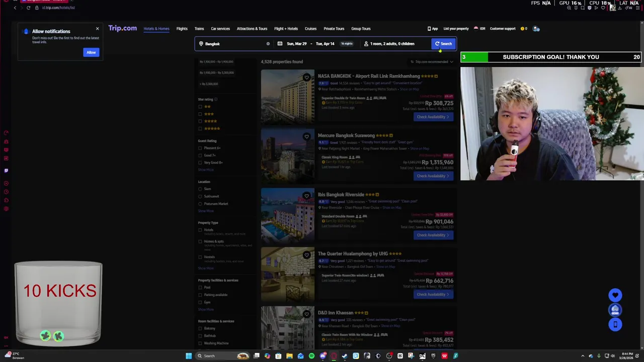644x362 pixels.
Task: Click the blue Search button
Action: pyautogui.click(x=443, y=44)
